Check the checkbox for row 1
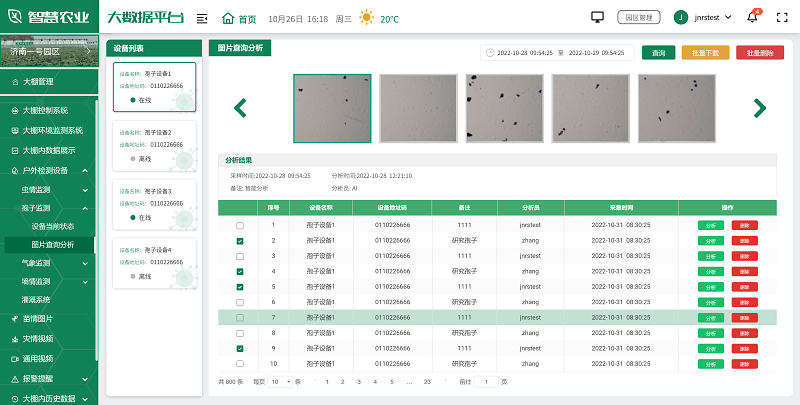The image size is (800, 405). [239, 226]
